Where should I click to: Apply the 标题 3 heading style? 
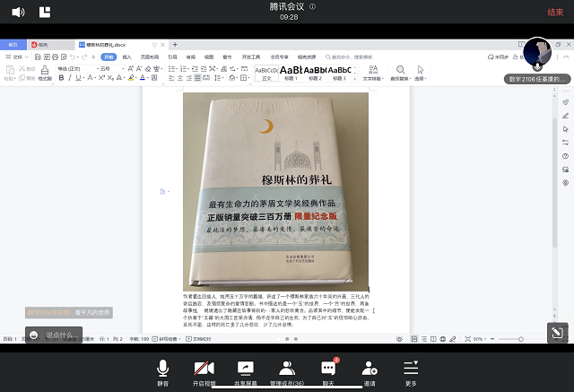[x=339, y=74]
